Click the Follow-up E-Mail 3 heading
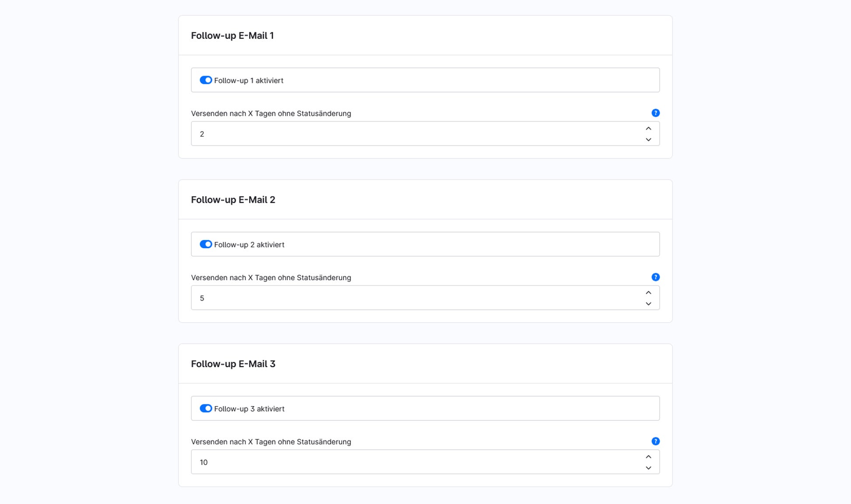 click(233, 364)
